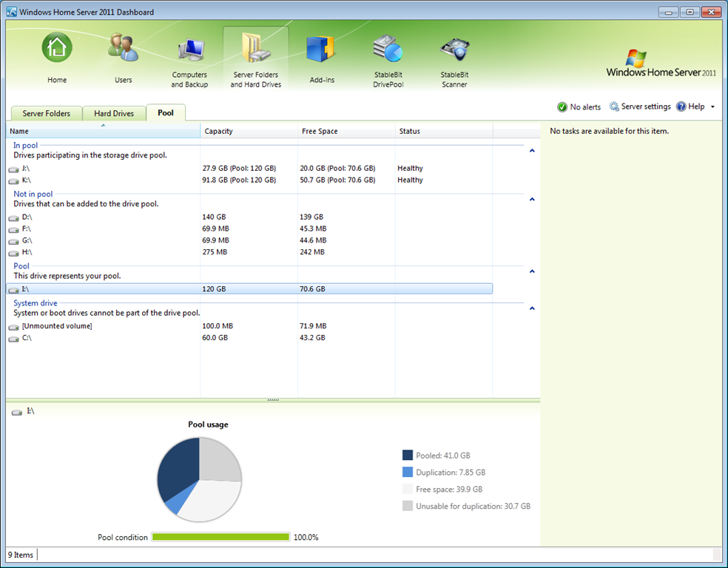
Task: Click the K:\ drive icon
Action: pos(14,180)
